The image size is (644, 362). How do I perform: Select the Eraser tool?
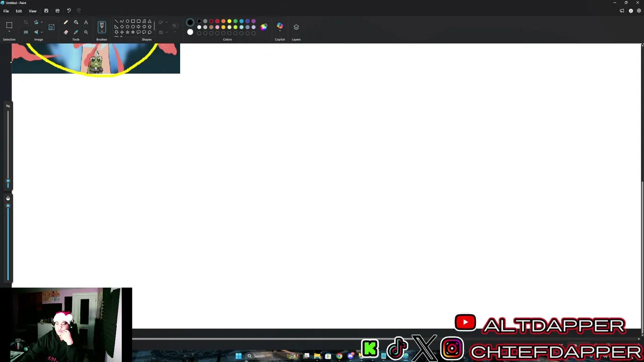(66, 32)
